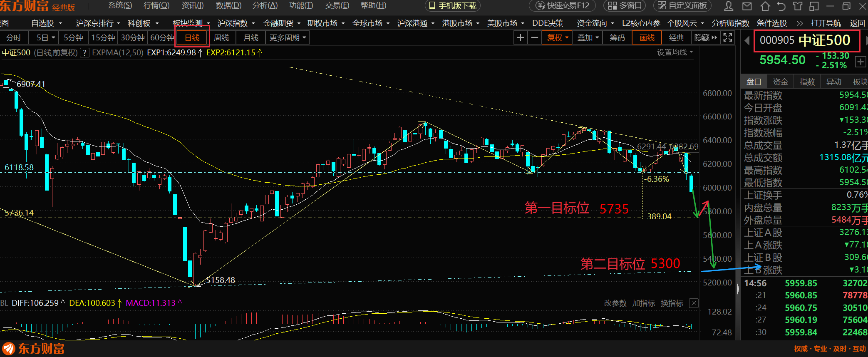Screen dimensions: 868x357
Task: Close the MACD indicator panel with the X
Action: 694,303
